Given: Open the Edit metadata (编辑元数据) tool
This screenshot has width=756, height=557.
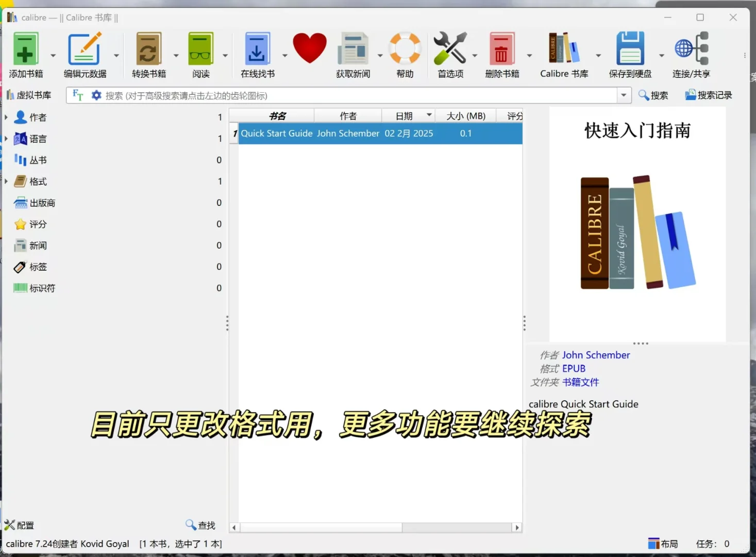Looking at the screenshot, I should 85,48.
